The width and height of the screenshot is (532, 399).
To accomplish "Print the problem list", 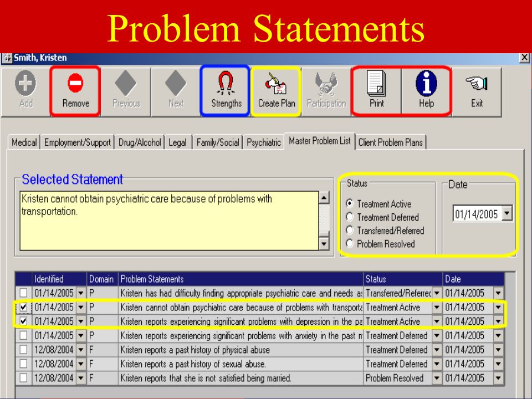I will pyautogui.click(x=377, y=92).
